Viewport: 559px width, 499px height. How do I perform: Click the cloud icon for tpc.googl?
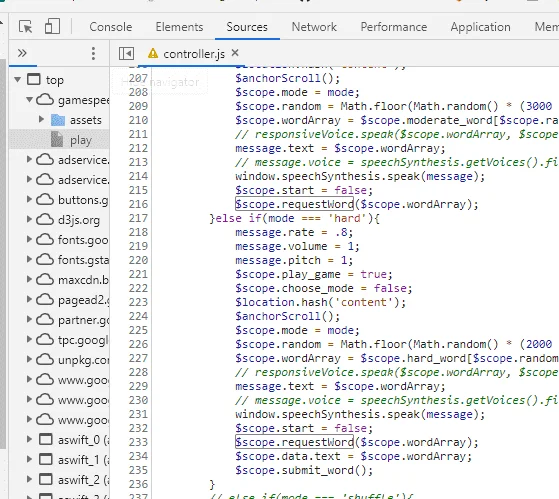click(x=45, y=339)
